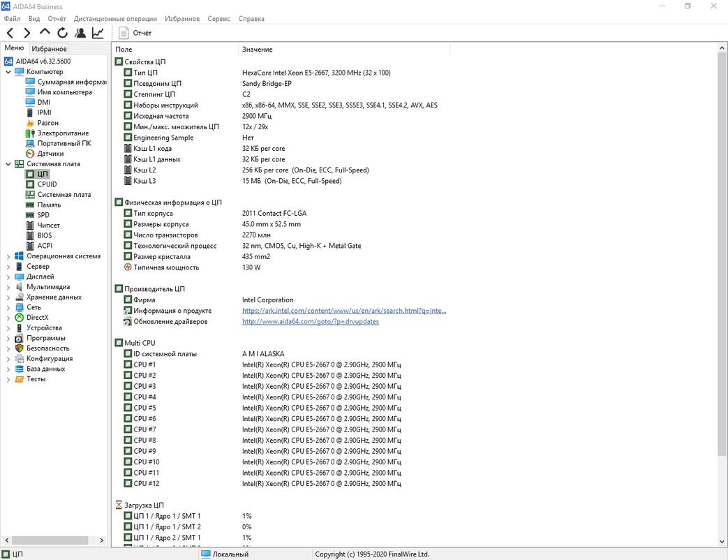Open the Дистанционные операции menu
The height and width of the screenshot is (560, 728).
(x=115, y=19)
